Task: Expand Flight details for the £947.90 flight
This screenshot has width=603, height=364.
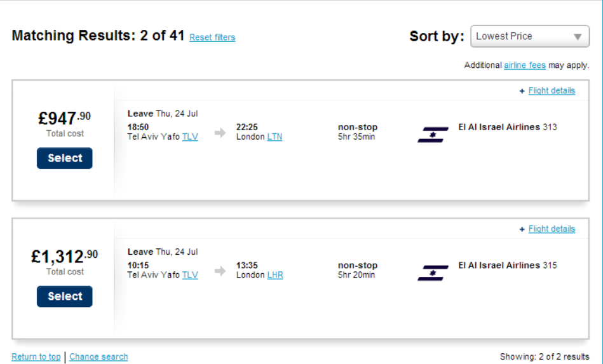Action: [551, 91]
